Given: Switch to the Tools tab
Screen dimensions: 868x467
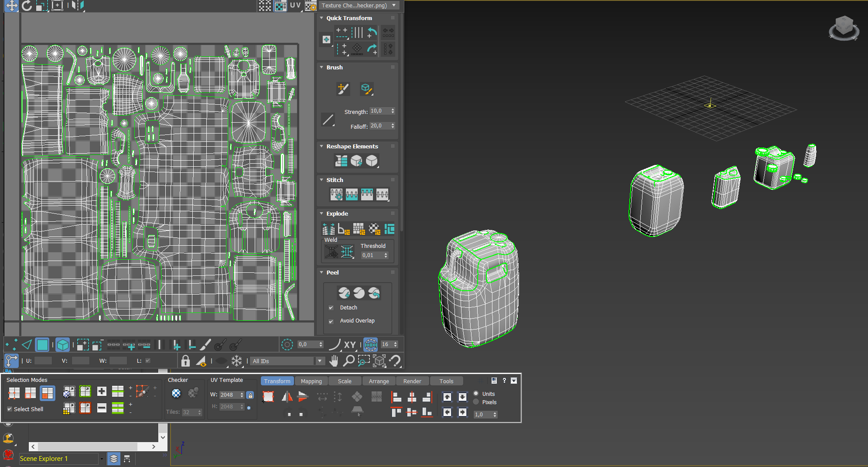Looking at the screenshot, I should (446, 381).
